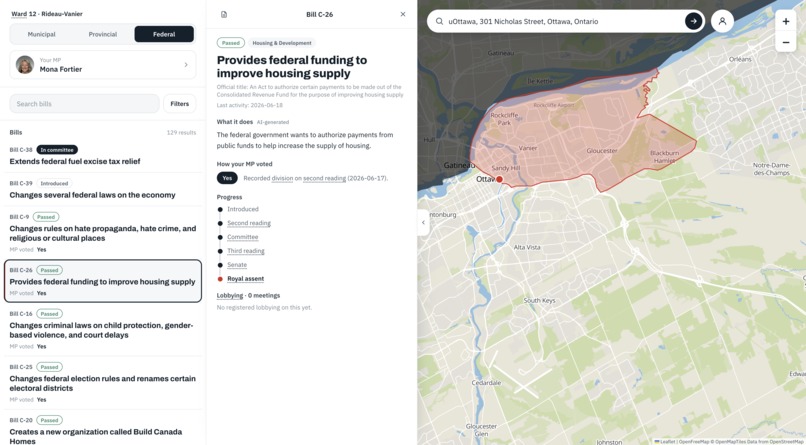Zoom out on the map
The image size is (806, 445).
(785, 42)
